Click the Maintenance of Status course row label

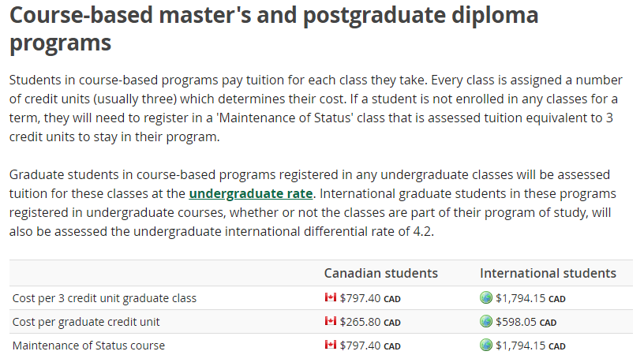pyautogui.click(x=88, y=346)
